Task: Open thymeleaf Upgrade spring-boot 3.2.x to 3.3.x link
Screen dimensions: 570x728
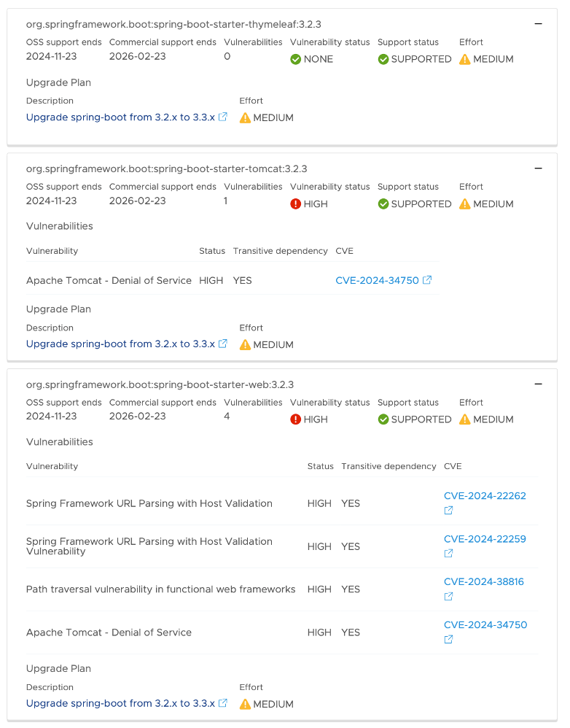Action: point(120,117)
